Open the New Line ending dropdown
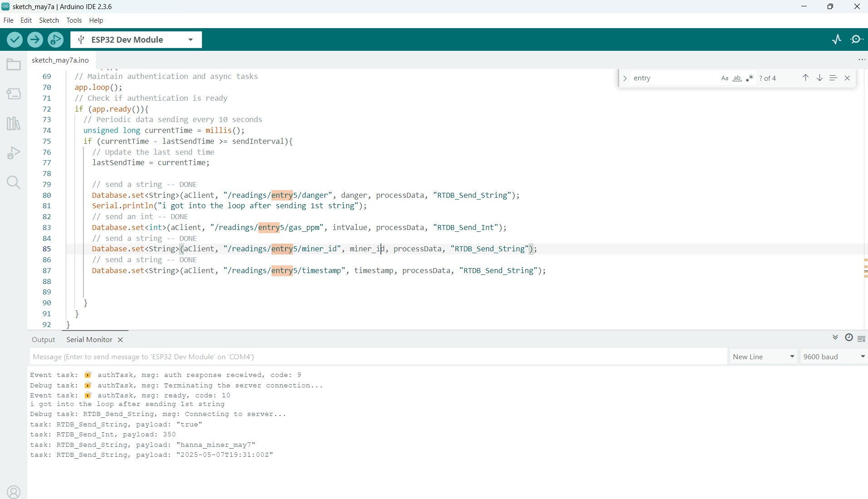868x499 pixels. [x=763, y=357]
